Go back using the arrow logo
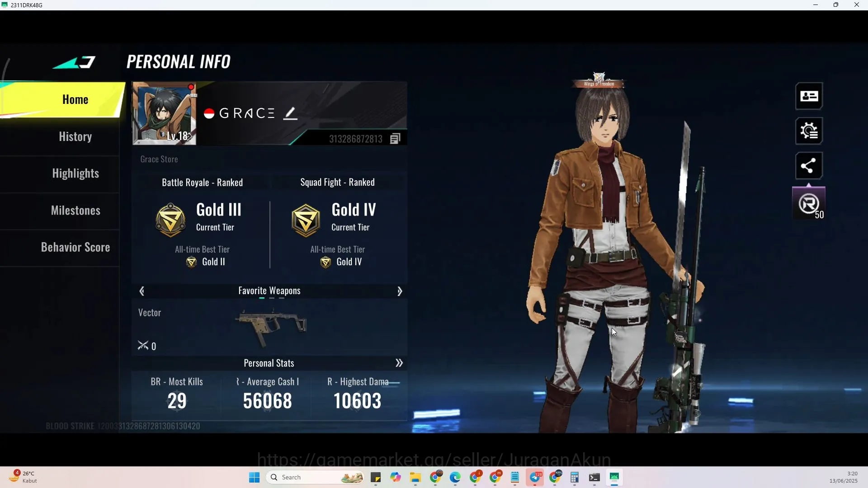This screenshot has height=488, width=868. pos(74,62)
